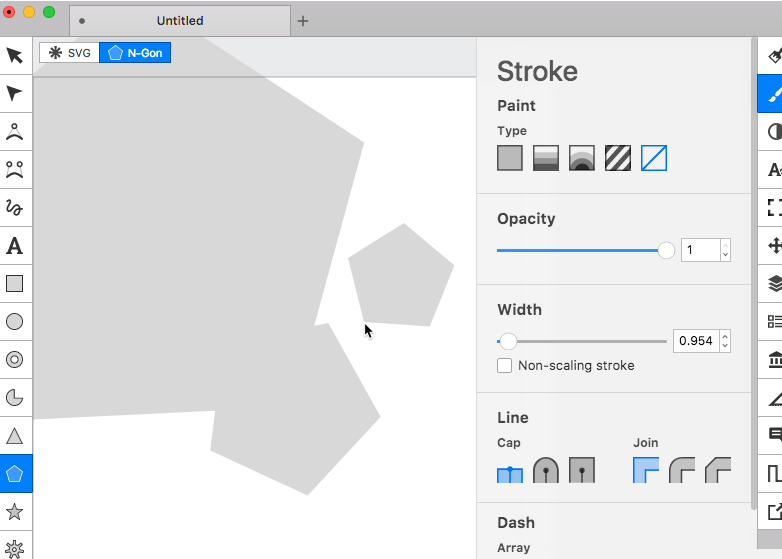Choose the Quad Bezier pen tool
This screenshot has width=782, height=559.
[x=15, y=132]
